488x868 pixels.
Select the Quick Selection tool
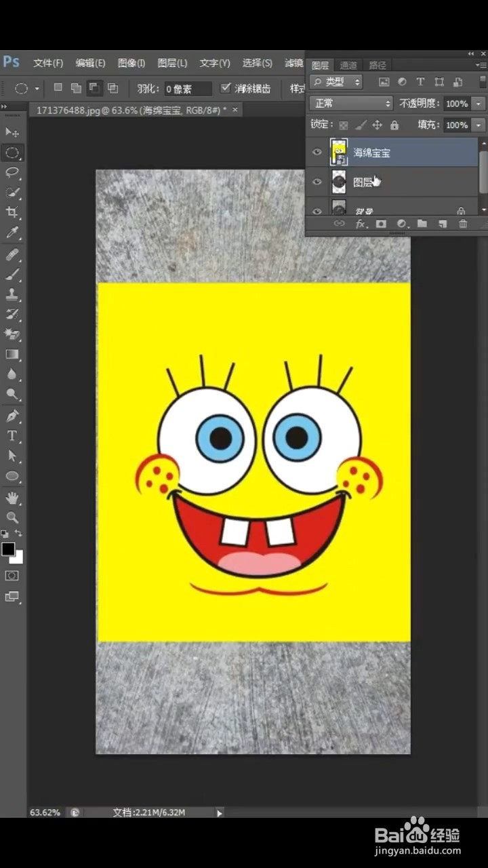click(12, 193)
